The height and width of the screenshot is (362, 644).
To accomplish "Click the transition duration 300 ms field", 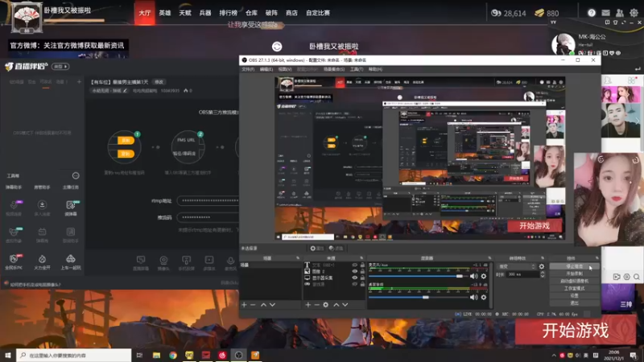I will (522, 274).
